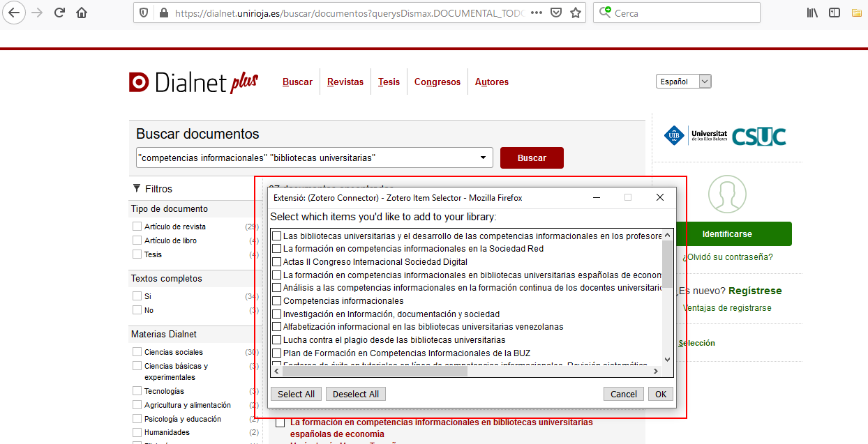The image size is (868, 444).
Task: Reload the page with the refresh icon
Action: point(60,13)
